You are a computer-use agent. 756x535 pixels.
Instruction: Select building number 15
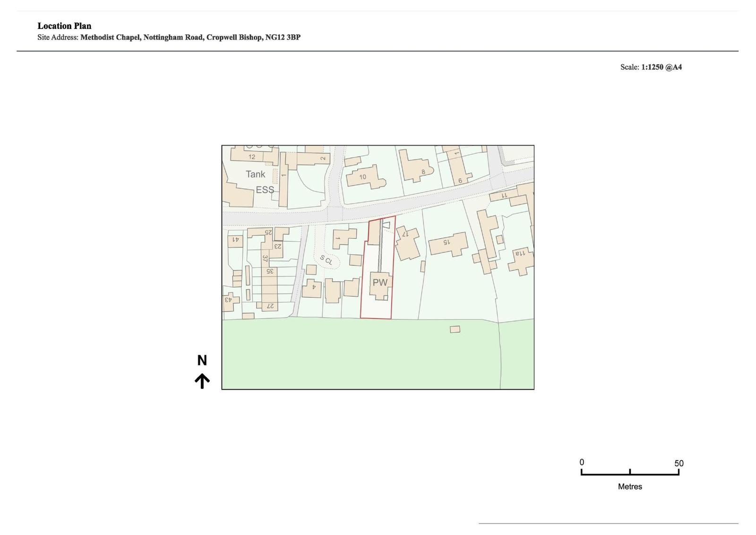coord(447,242)
